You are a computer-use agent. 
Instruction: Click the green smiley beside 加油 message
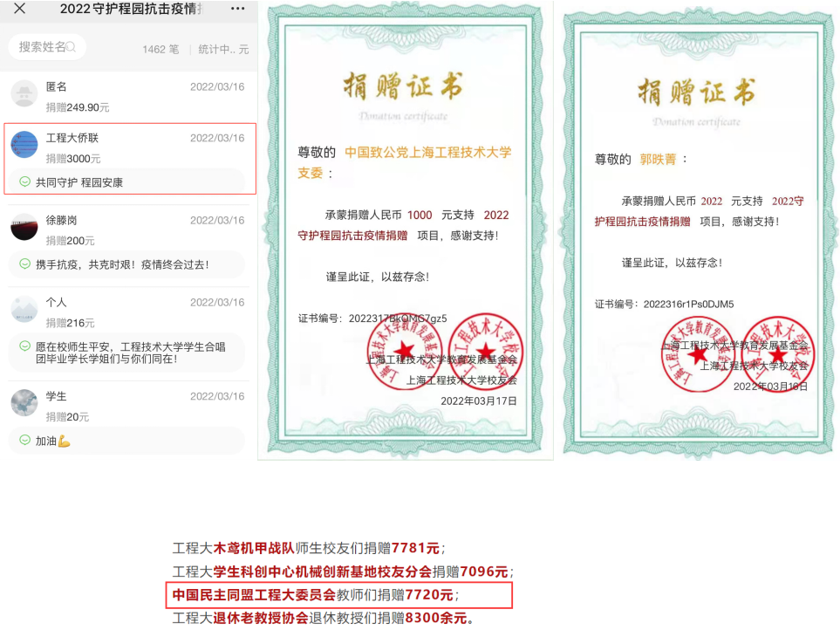point(24,441)
